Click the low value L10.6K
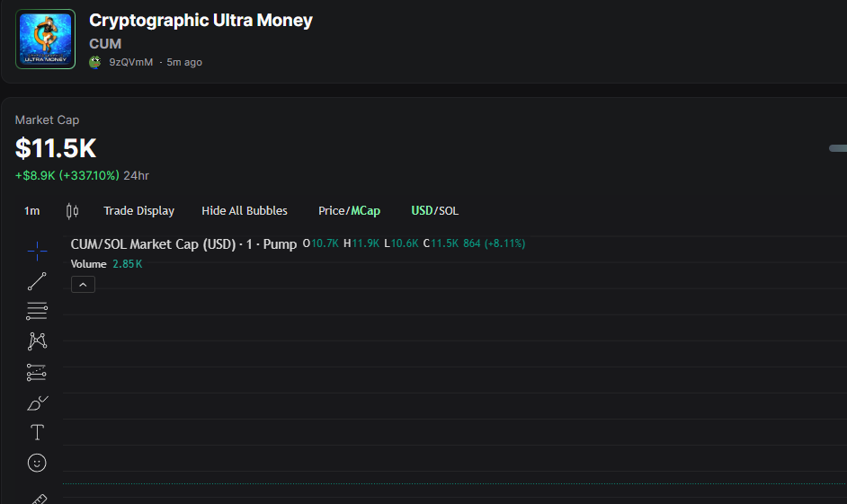 click(401, 243)
